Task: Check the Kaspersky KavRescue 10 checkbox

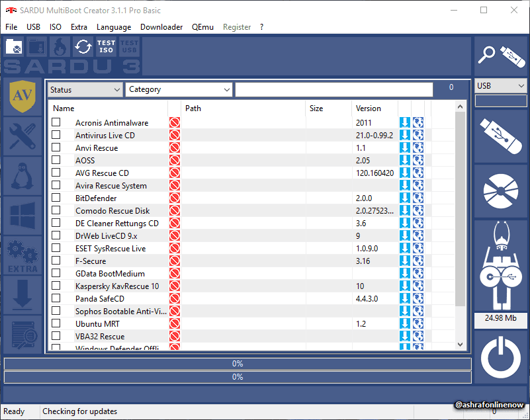Action: tap(56, 286)
